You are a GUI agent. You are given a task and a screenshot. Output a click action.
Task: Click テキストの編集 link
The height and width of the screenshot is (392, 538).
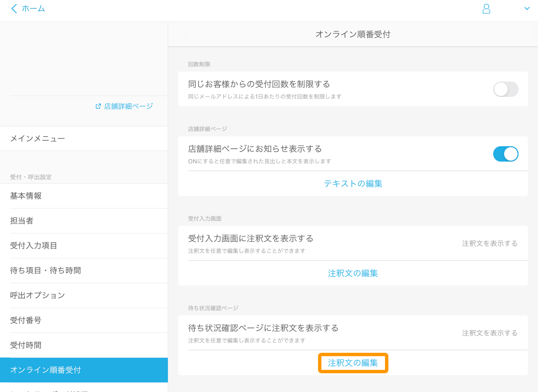tap(353, 184)
